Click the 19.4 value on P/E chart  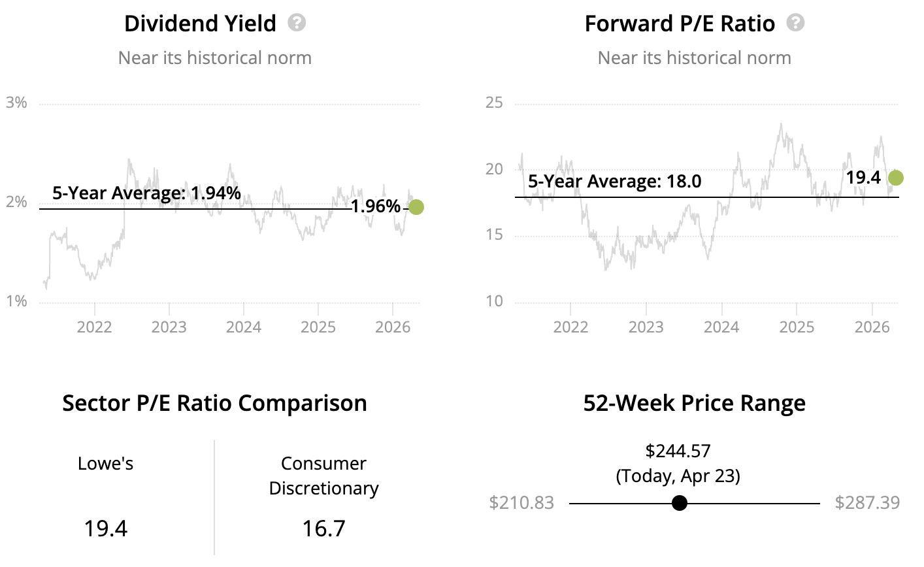863,178
